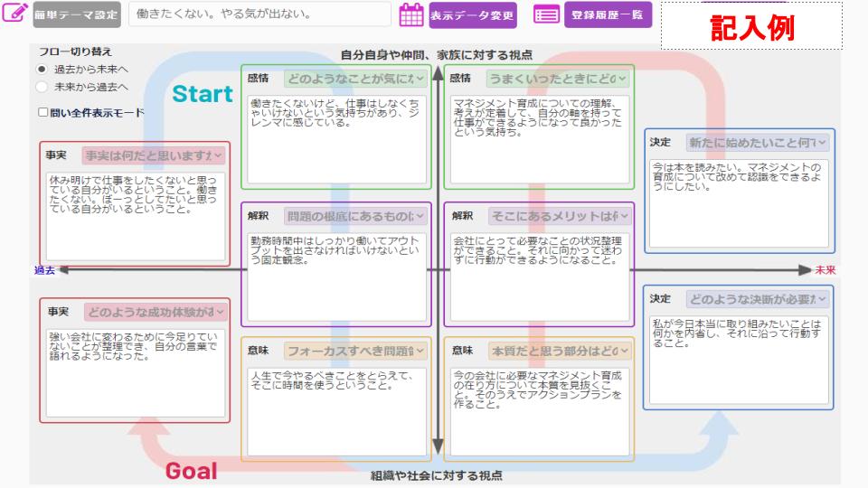Expand the 問題の根底にあるもの dropdown
The height and width of the screenshot is (488, 868).
pos(354,216)
